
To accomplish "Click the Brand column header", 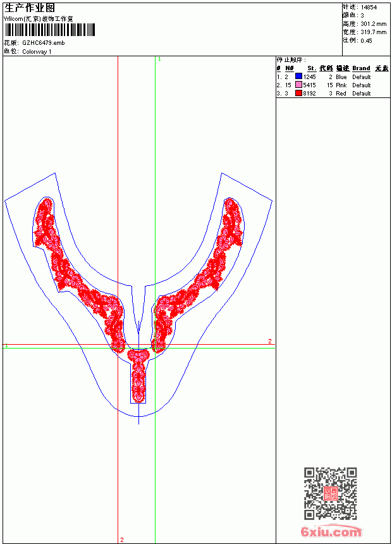I will click(361, 68).
